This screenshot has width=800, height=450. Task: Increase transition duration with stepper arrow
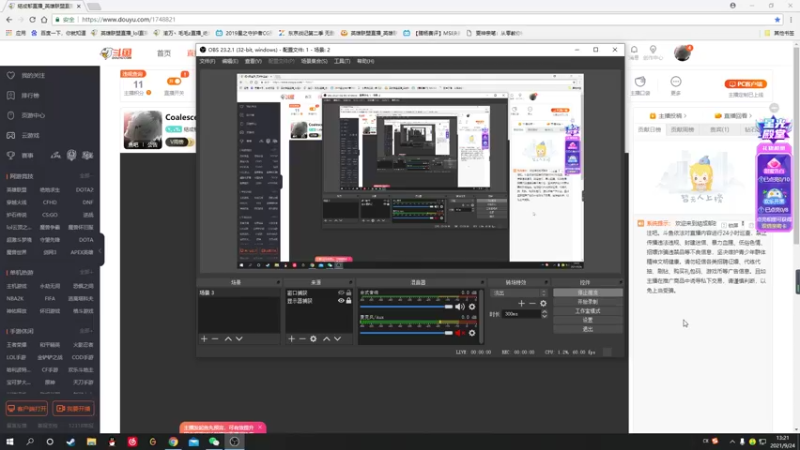544,312
